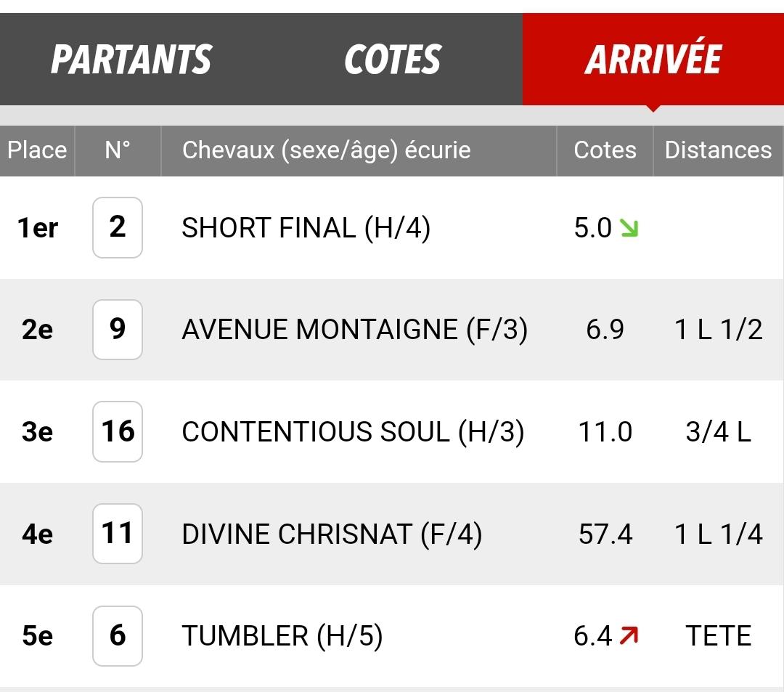
Task: Open horse SHORT FINAL (H/4)
Action: click(x=306, y=228)
